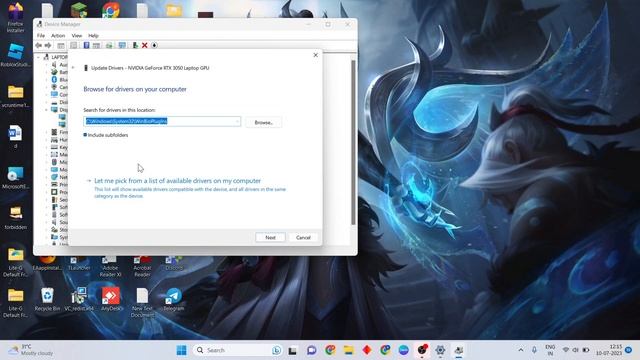
Task: Click the green Enable device toolbar icon
Action: coord(135,45)
